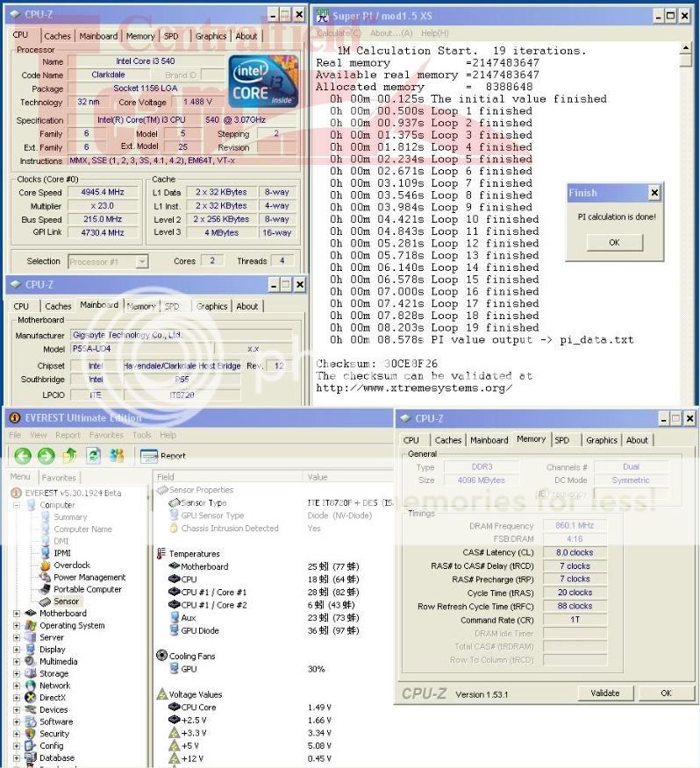Select the Sensor item in EVEREST tree
Viewport: 700px width, 768px height.
point(66,601)
